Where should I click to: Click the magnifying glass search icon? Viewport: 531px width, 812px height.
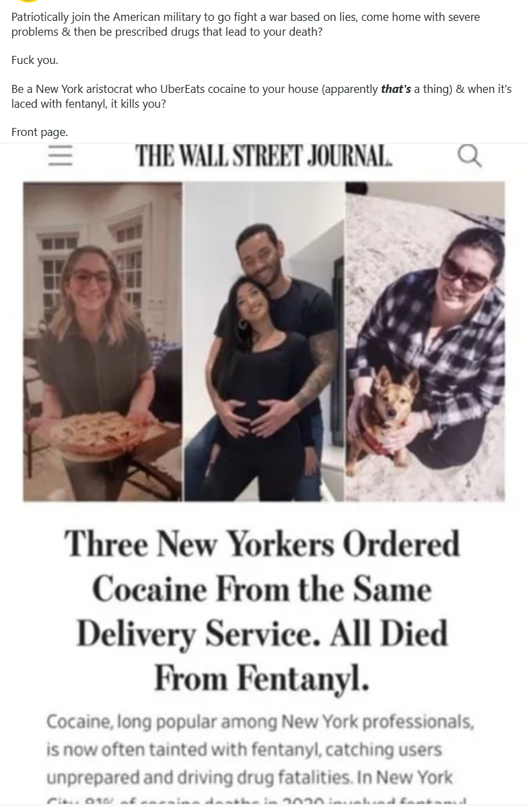click(x=470, y=156)
